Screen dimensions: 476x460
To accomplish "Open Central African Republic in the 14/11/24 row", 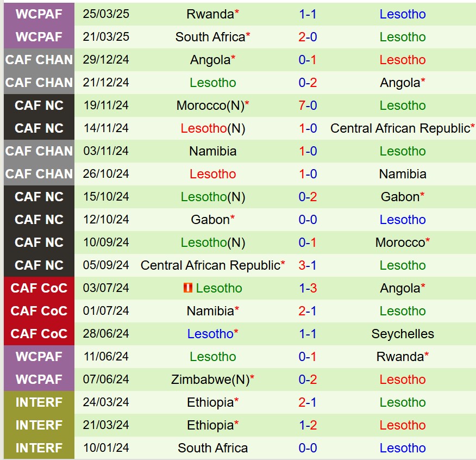I will pos(399,128).
